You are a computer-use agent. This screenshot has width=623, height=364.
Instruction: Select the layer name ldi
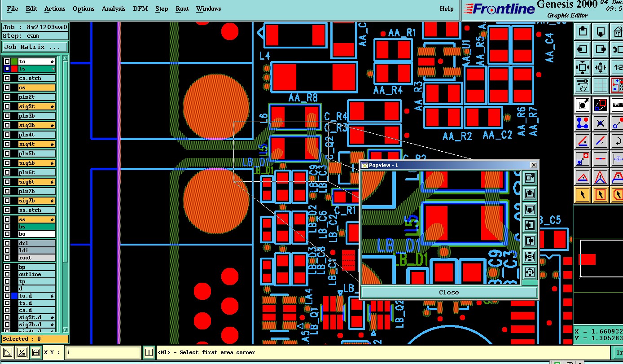pyautogui.click(x=37, y=250)
